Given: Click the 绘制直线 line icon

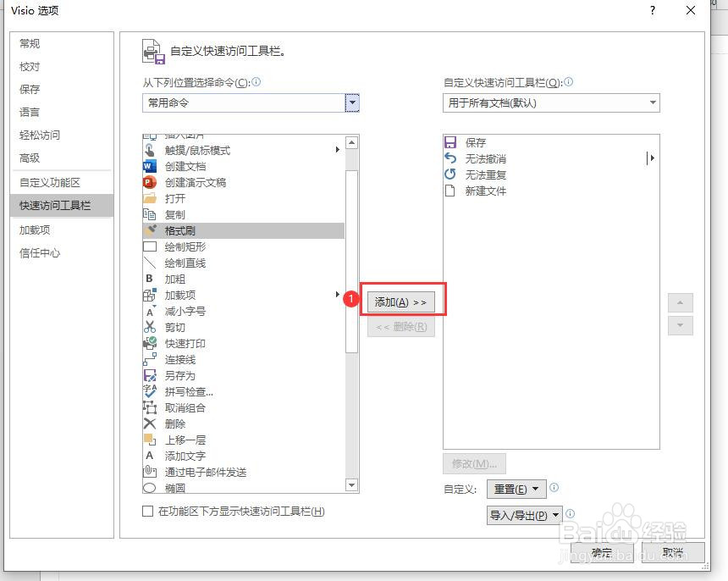Looking at the screenshot, I should [x=150, y=263].
